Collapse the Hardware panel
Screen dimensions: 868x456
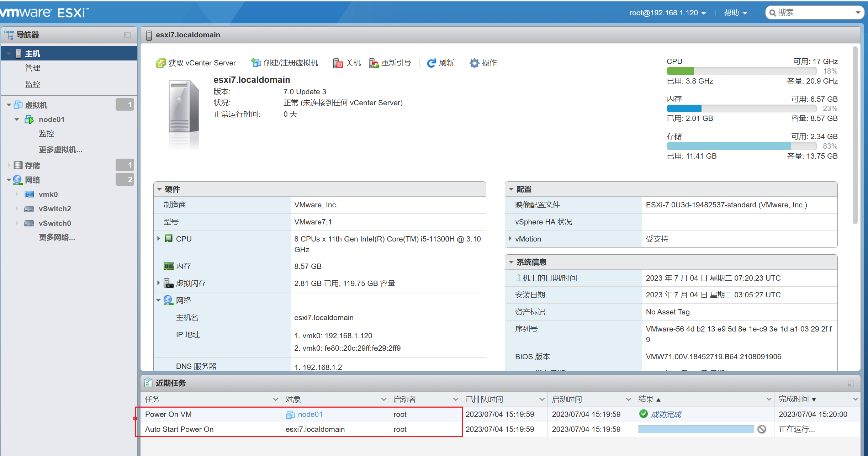[x=159, y=189]
